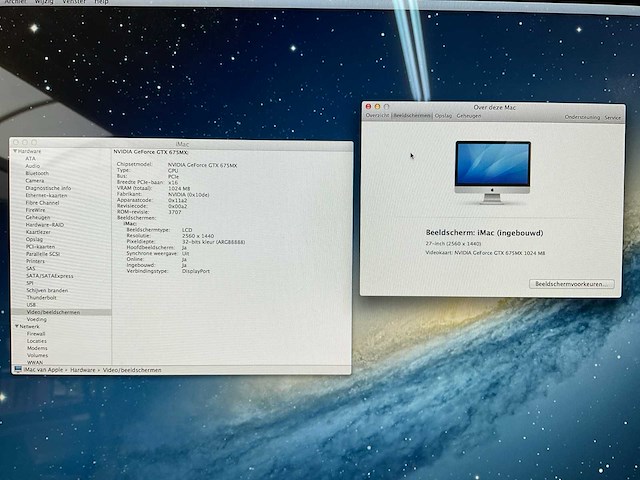
Task: Select PCI-kaarten entry
Action: [x=40, y=247]
